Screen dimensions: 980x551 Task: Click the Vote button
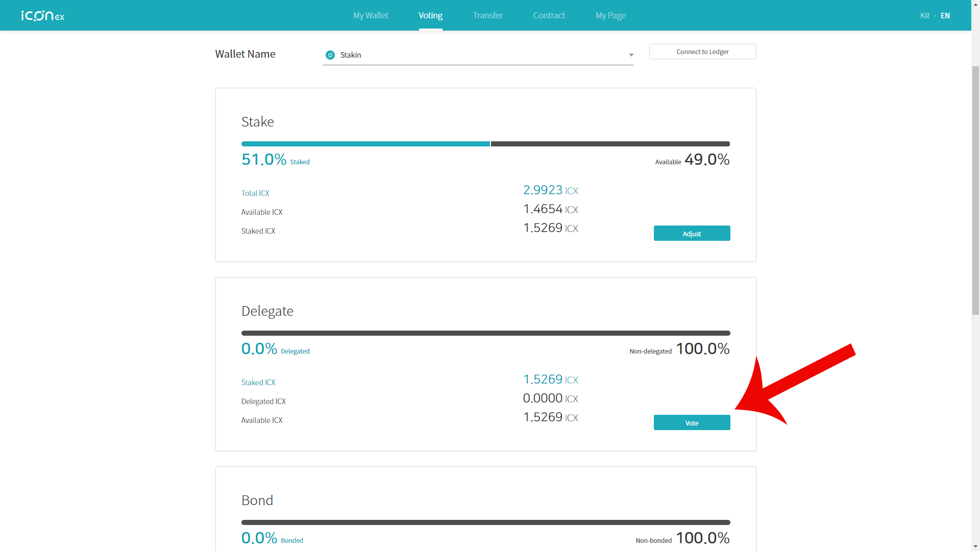(692, 423)
